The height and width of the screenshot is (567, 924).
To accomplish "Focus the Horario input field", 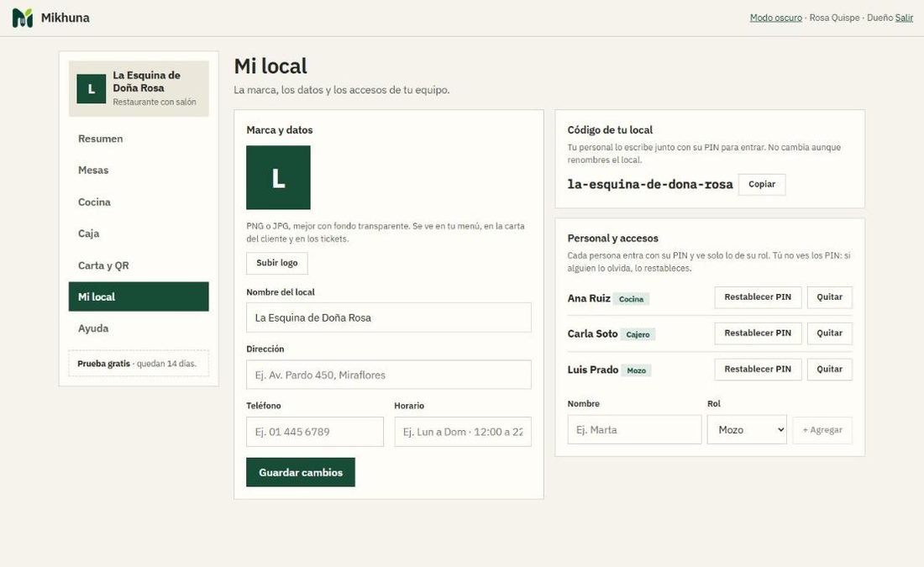I will pyautogui.click(x=463, y=432).
